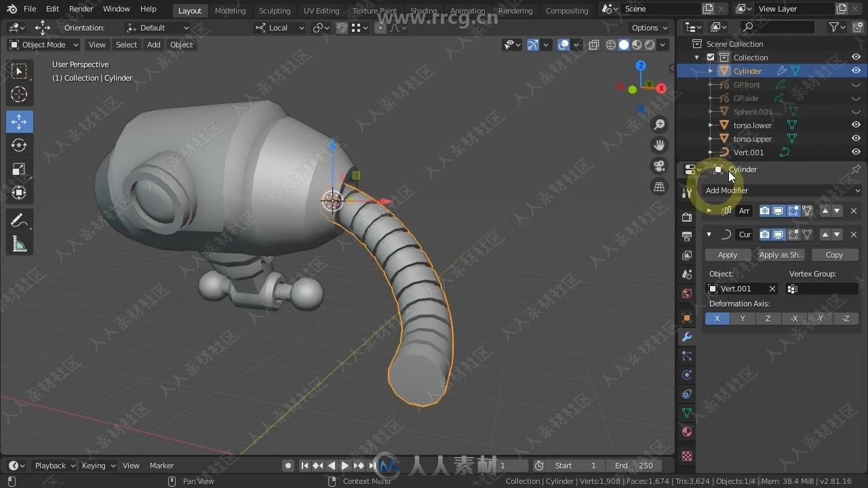Pin the properties editor context

[856, 169]
